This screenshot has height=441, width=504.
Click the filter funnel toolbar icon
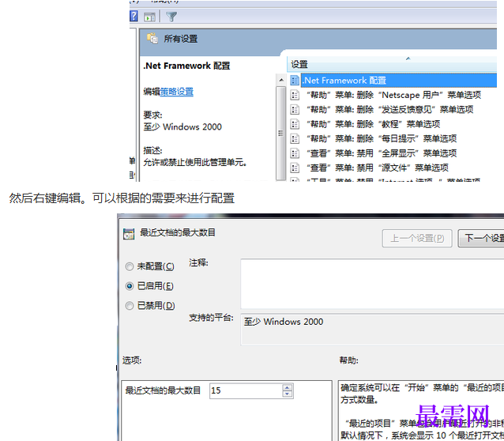click(171, 17)
